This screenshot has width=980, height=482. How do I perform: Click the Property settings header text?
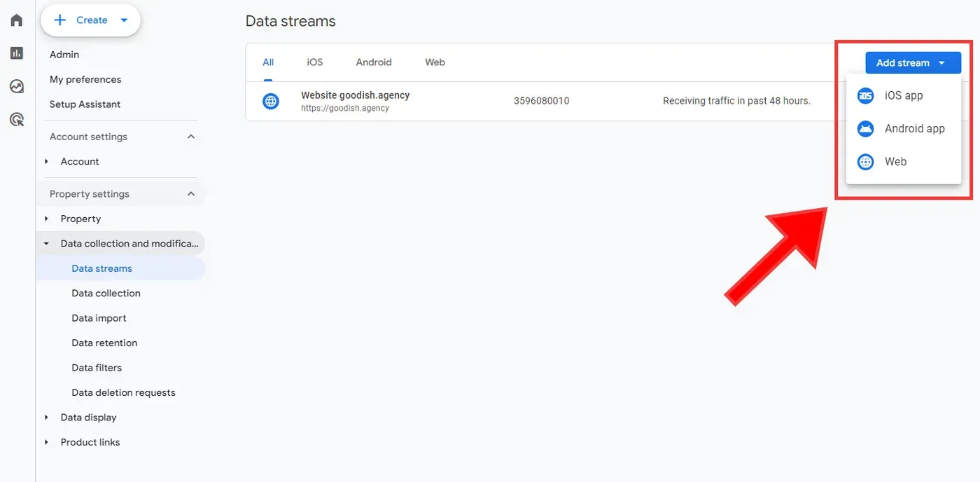click(90, 194)
